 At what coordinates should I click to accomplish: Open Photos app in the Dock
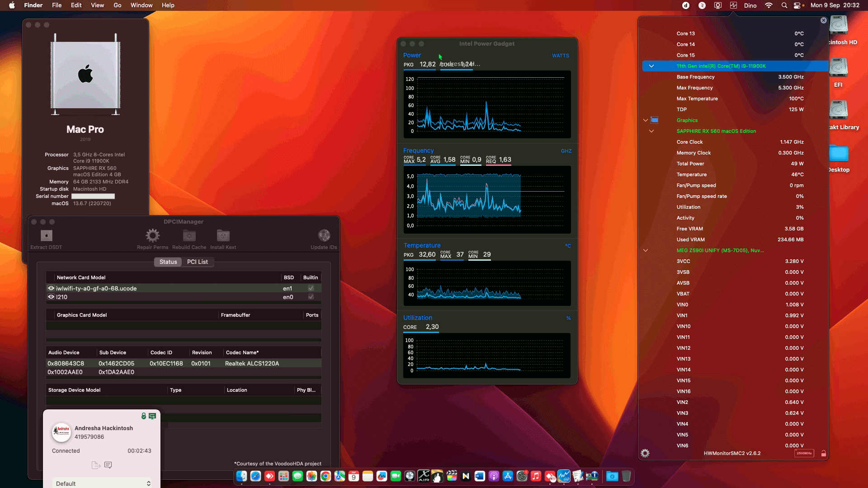(311, 476)
